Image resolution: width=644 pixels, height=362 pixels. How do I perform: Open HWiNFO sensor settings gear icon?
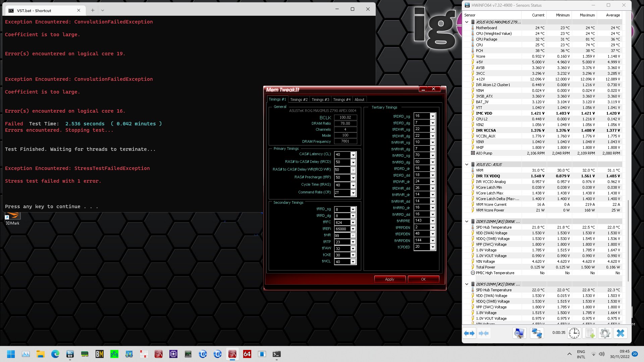tap(605, 333)
